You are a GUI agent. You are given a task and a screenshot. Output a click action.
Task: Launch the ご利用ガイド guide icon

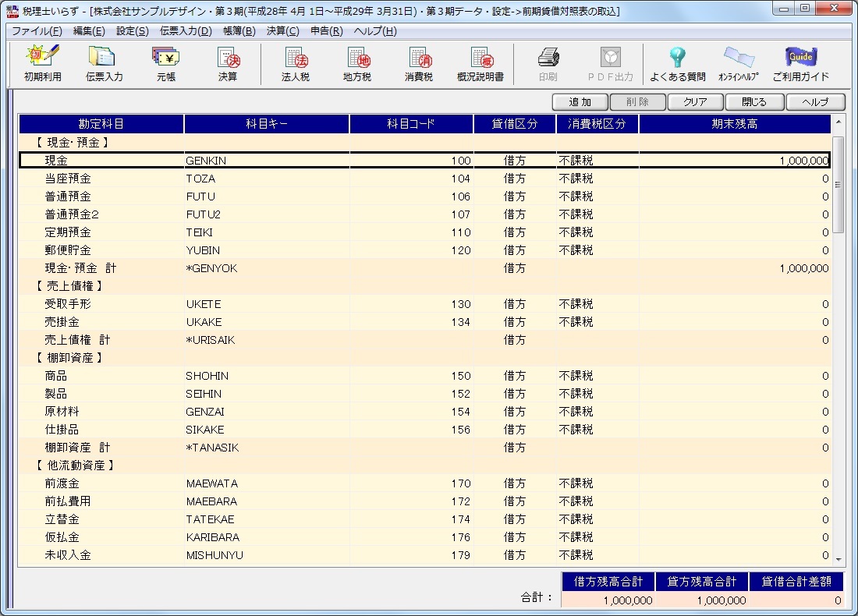800,64
